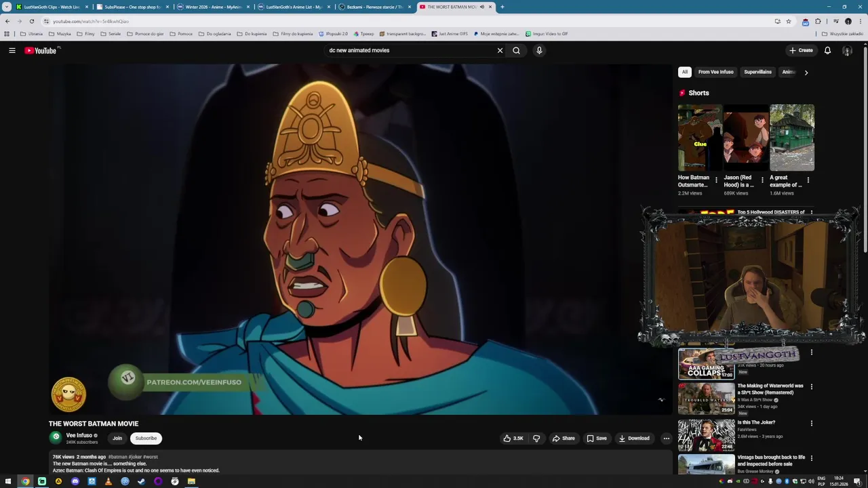Open options for 'How Batman Outsmarte...' short
Image resolution: width=868 pixels, height=488 pixels.
(x=716, y=180)
